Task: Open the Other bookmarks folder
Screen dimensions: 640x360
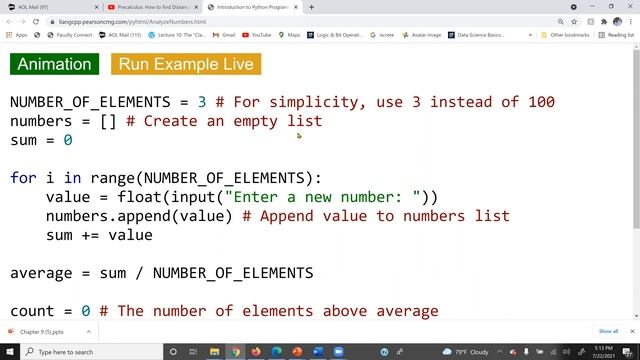Action: pyautogui.click(x=565, y=35)
